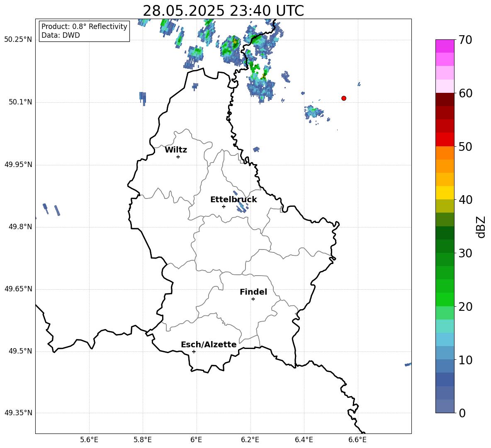The height and width of the screenshot is (448, 491).
Task: Click the 20 tick on colorbar
Action: [x=465, y=307]
